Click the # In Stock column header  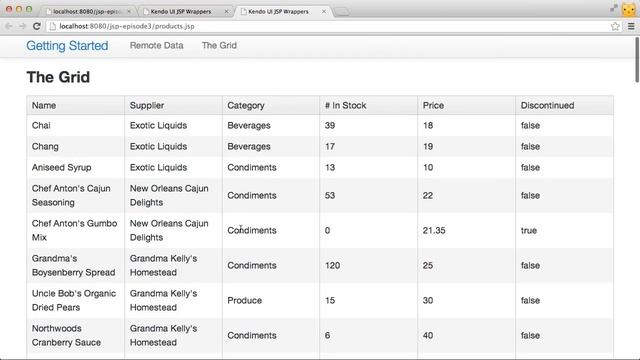point(369,105)
